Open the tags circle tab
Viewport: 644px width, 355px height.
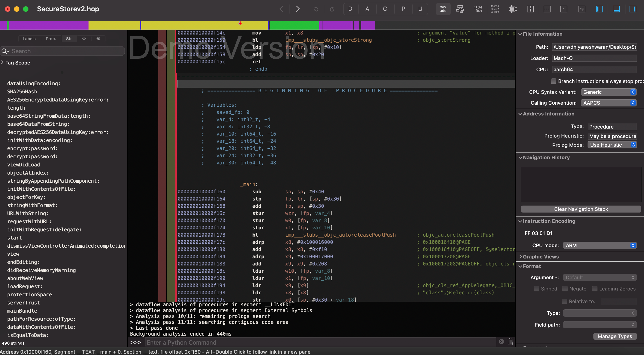[98, 39]
